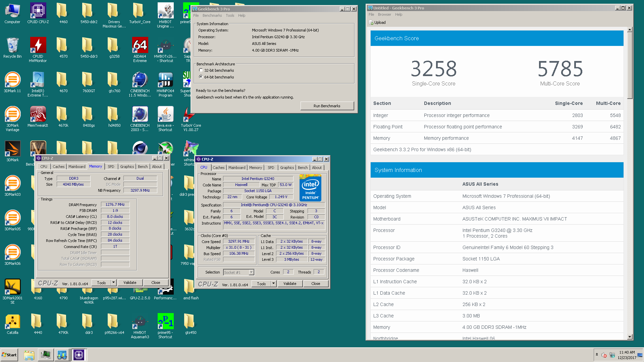
Task: Open Windows Explorer from the taskbar
Action: point(29,355)
